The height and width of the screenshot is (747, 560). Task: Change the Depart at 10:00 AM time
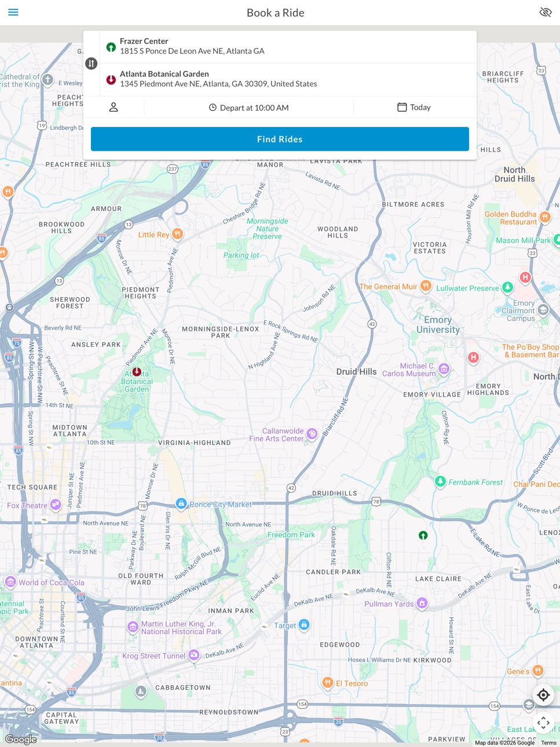(x=248, y=108)
